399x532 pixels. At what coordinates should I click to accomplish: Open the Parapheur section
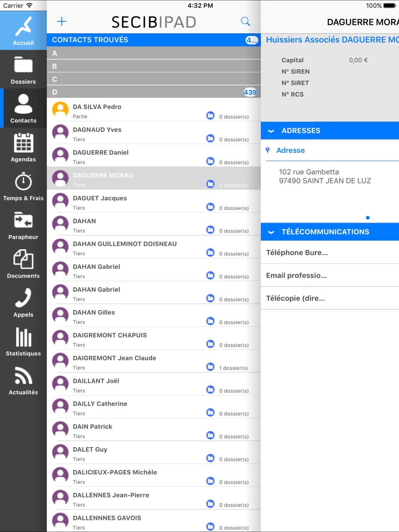[x=23, y=225]
